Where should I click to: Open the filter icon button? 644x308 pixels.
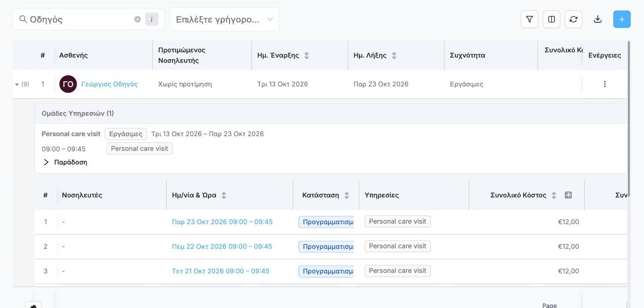(529, 19)
